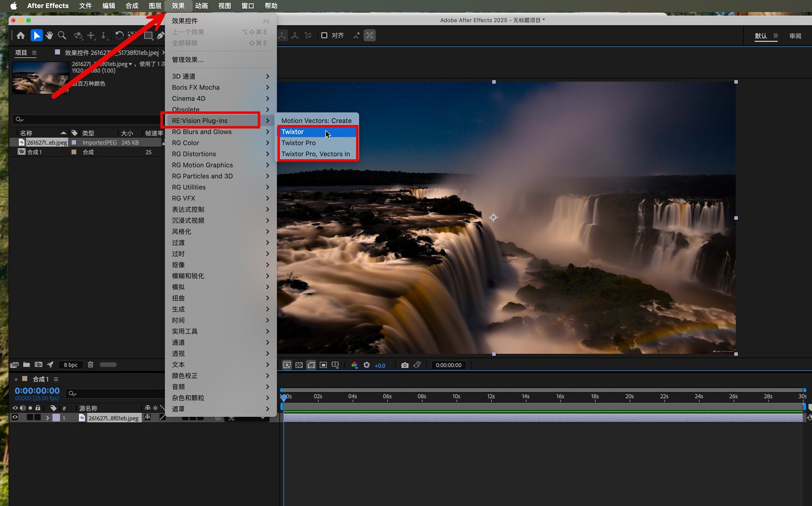Expand layer 1 properties in timeline
This screenshot has height=506, width=812.
47,418
